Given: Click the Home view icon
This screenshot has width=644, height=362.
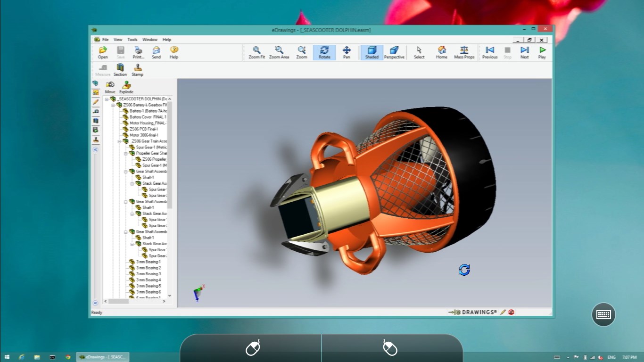Looking at the screenshot, I should 441,52.
